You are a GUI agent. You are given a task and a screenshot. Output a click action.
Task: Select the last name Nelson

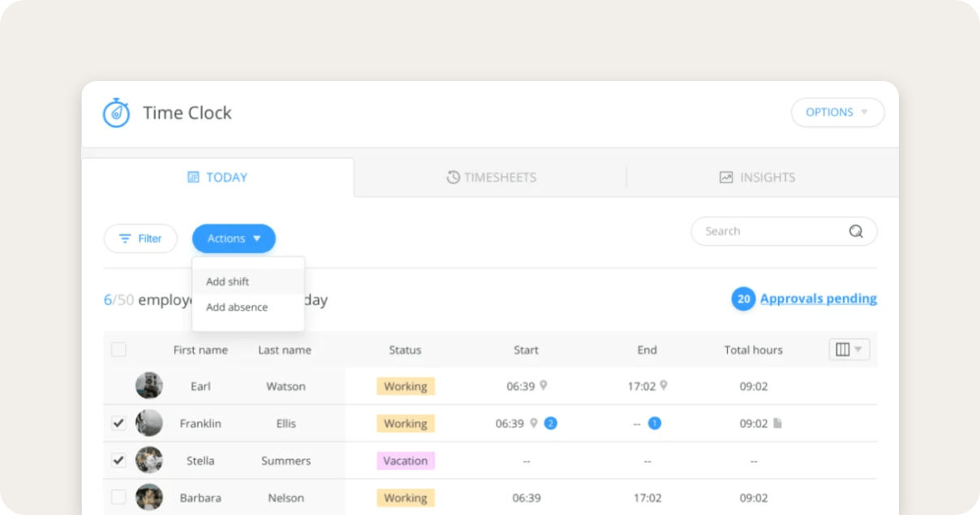coord(286,498)
